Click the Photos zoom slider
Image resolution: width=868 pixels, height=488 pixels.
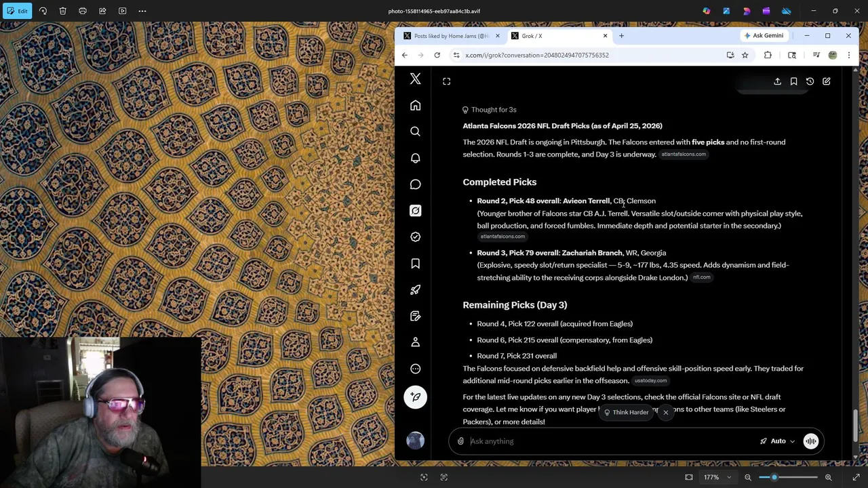787,477
